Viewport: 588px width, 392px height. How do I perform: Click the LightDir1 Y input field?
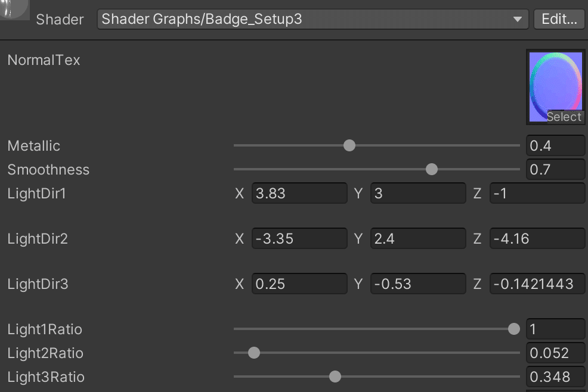tap(418, 194)
